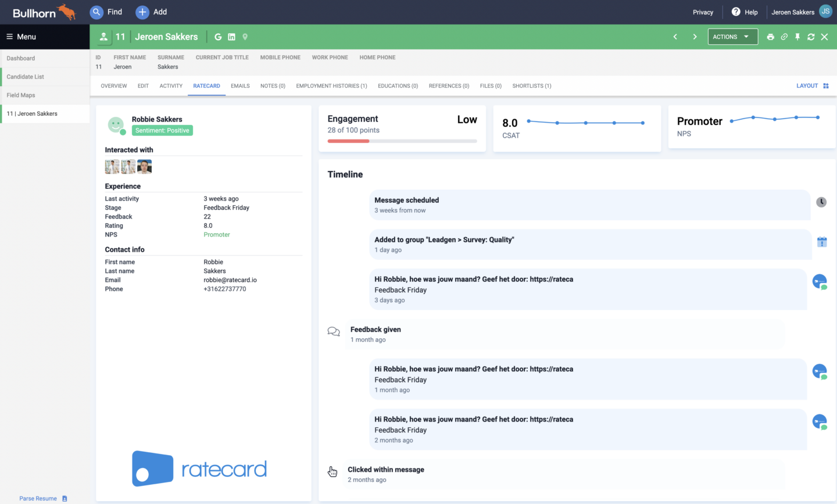Click the Engagement progress bar
Screen dimensions: 837x504
click(402, 141)
